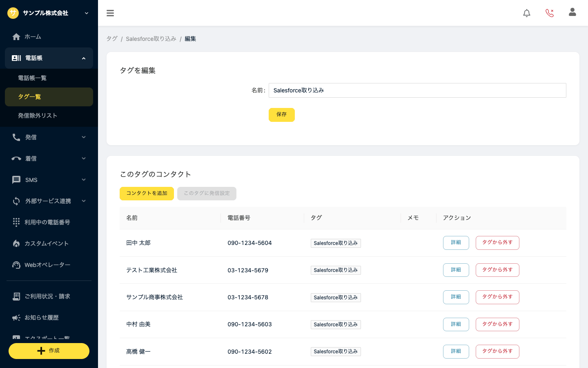The width and height of the screenshot is (588, 368).
Task: Click the 名前 tag name input field
Action: tap(417, 90)
